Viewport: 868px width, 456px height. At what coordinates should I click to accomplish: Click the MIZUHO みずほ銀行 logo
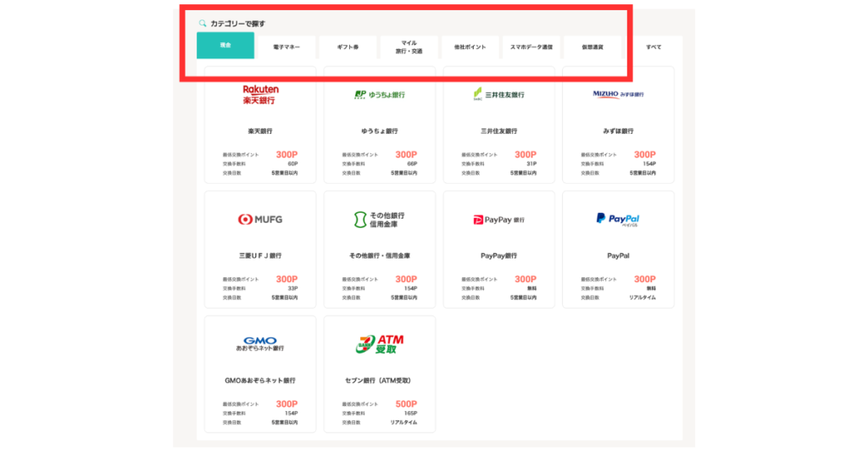click(618, 94)
